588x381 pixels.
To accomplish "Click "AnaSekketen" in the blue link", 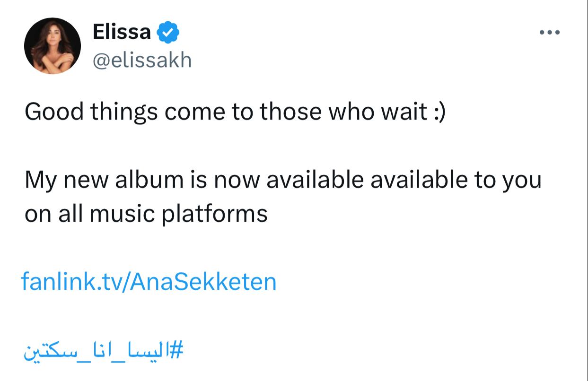I will tap(203, 282).
